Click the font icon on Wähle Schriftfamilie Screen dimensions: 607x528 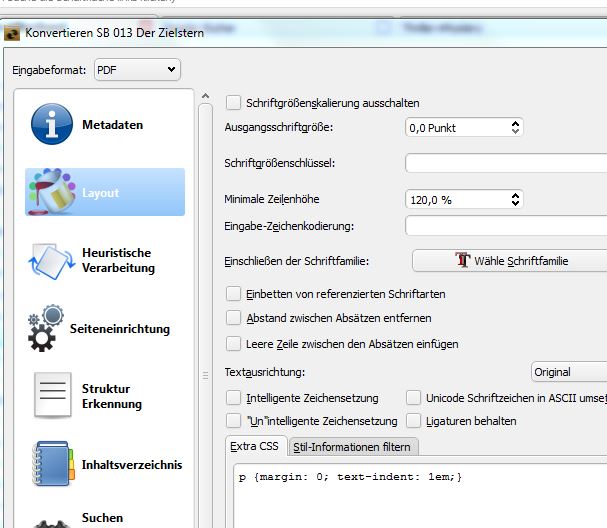point(463,260)
